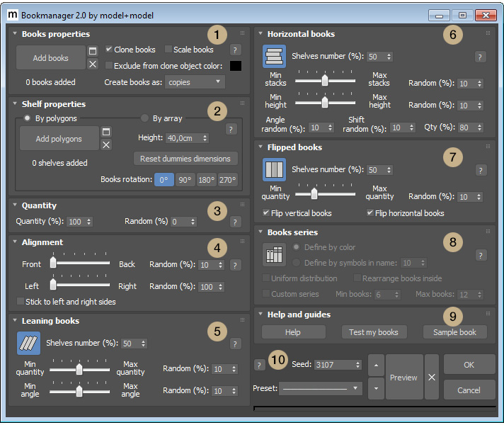Viewport: 504px width, 425px height.
Task: Open help for Flipped books
Action: tap(481, 170)
